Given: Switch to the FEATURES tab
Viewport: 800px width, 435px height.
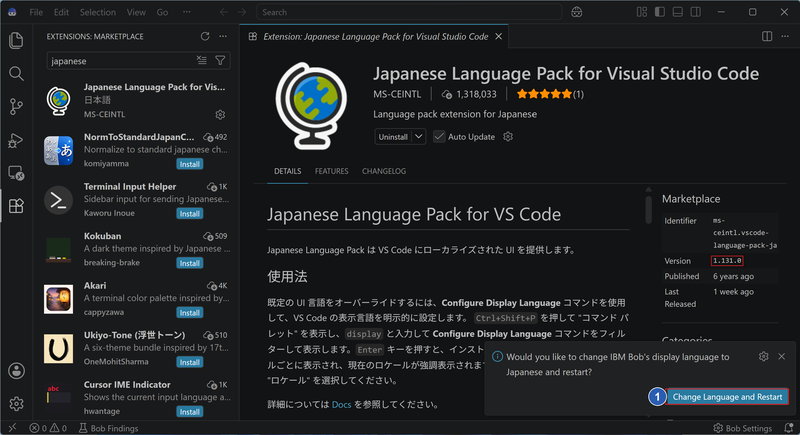Looking at the screenshot, I should [x=332, y=171].
